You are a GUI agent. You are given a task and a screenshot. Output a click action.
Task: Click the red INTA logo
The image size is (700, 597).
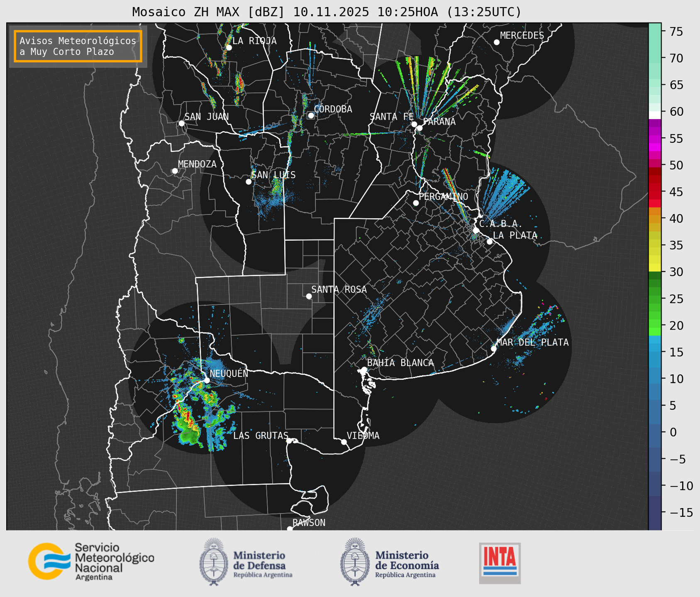point(500,563)
